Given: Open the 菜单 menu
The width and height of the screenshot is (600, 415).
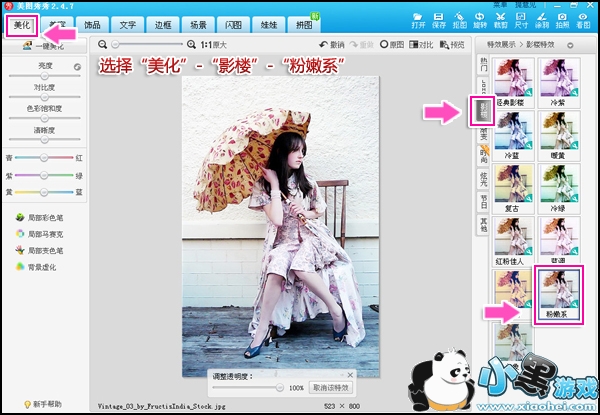Looking at the screenshot, I should [500, 5].
